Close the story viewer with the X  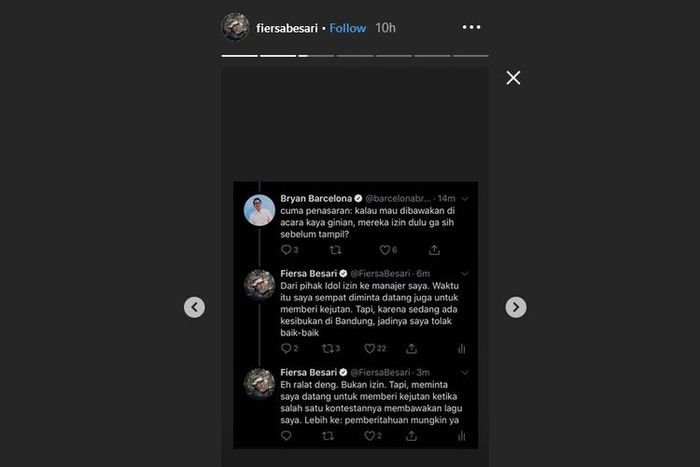pyautogui.click(x=513, y=78)
